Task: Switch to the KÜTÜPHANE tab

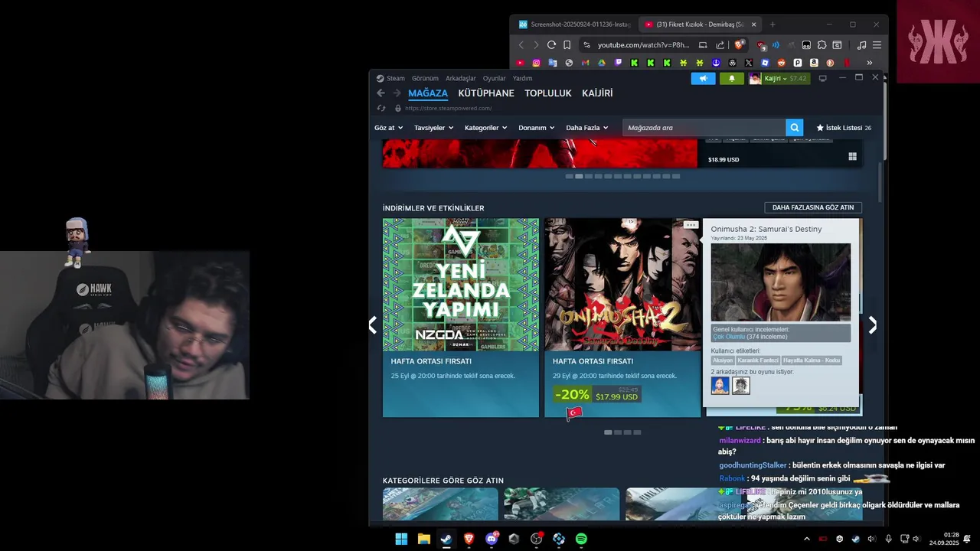Action: pyautogui.click(x=486, y=93)
